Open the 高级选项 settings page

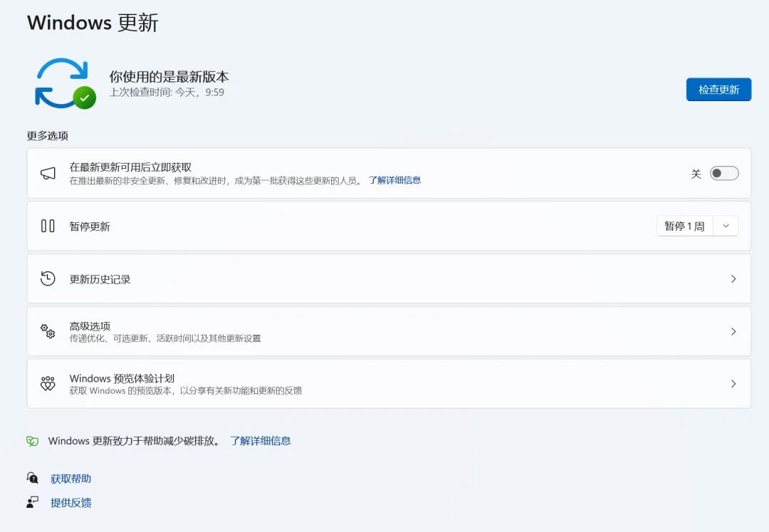[x=389, y=331]
